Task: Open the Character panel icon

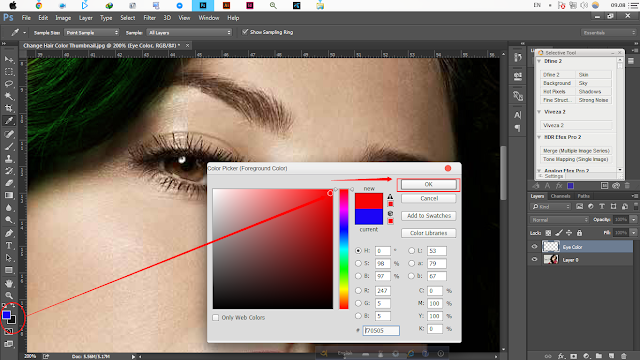Action: (518, 115)
